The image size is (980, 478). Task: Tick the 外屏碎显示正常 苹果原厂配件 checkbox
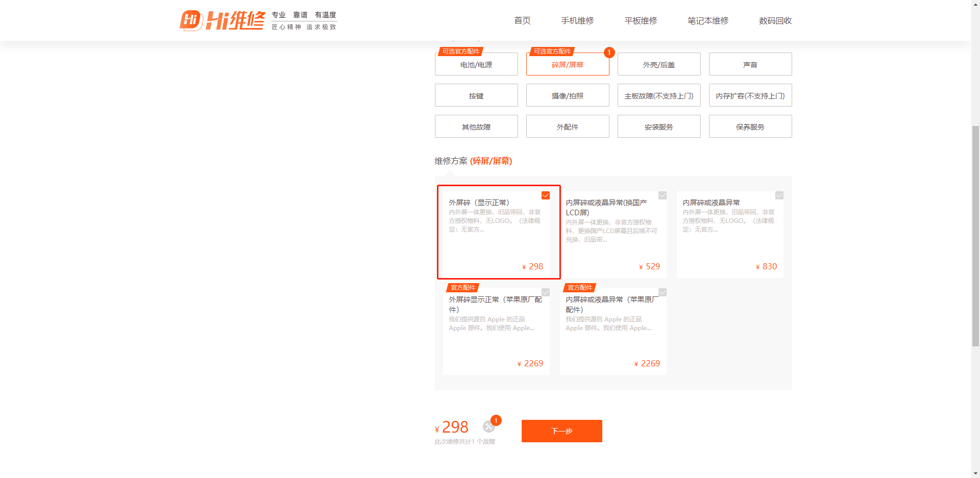tap(546, 292)
